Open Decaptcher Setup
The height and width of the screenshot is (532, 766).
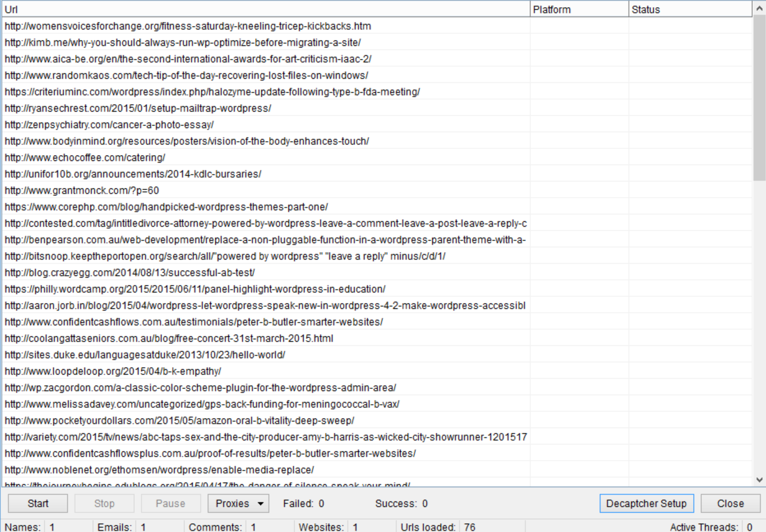click(646, 504)
